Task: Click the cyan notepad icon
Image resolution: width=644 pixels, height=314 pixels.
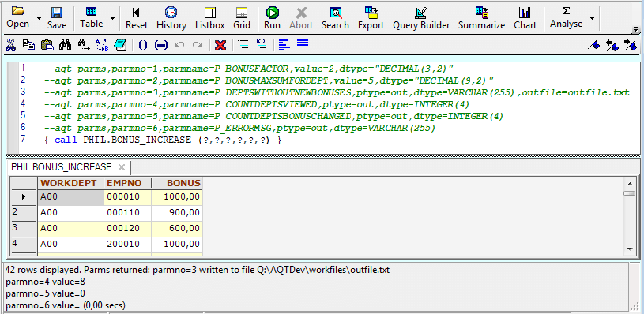Action: tap(120, 45)
